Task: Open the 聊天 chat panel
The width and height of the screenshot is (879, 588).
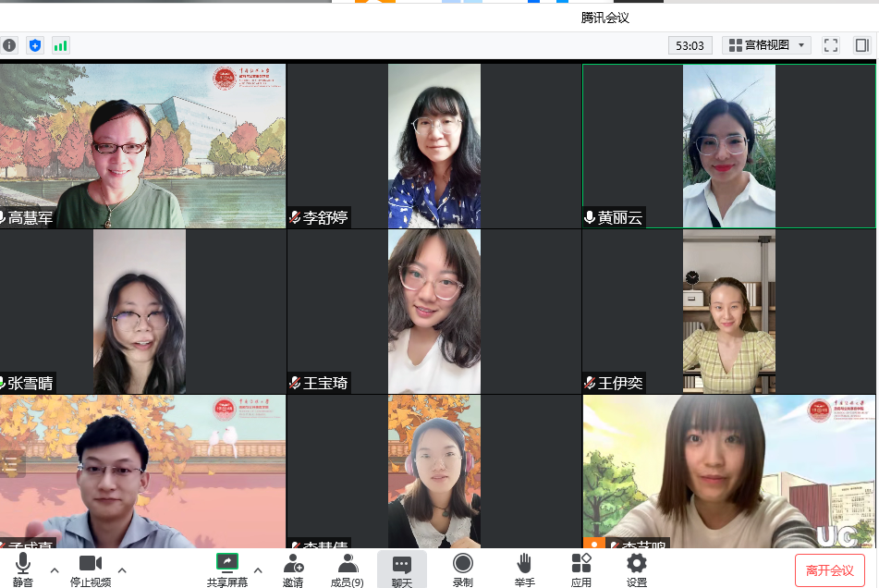Action: click(x=403, y=568)
